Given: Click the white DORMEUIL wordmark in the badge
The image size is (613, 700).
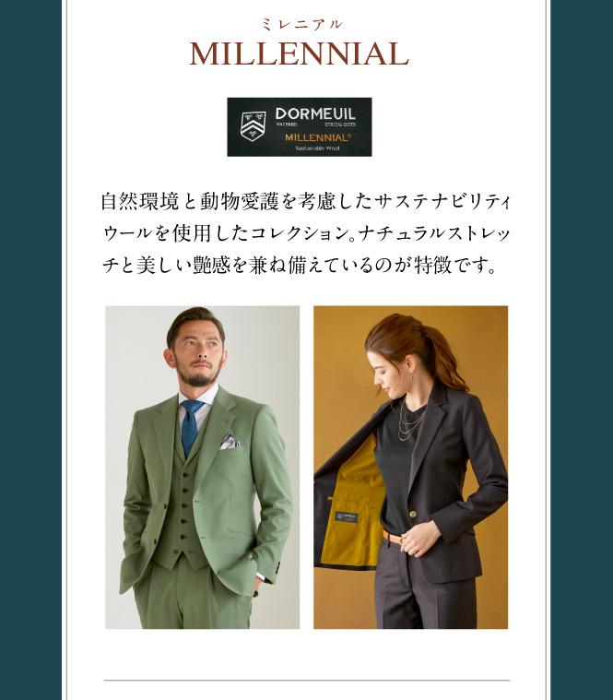Looking at the screenshot, I should coord(315,113).
